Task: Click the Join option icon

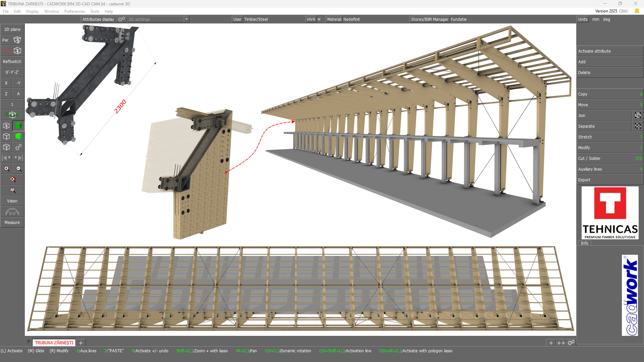Action: (x=638, y=115)
